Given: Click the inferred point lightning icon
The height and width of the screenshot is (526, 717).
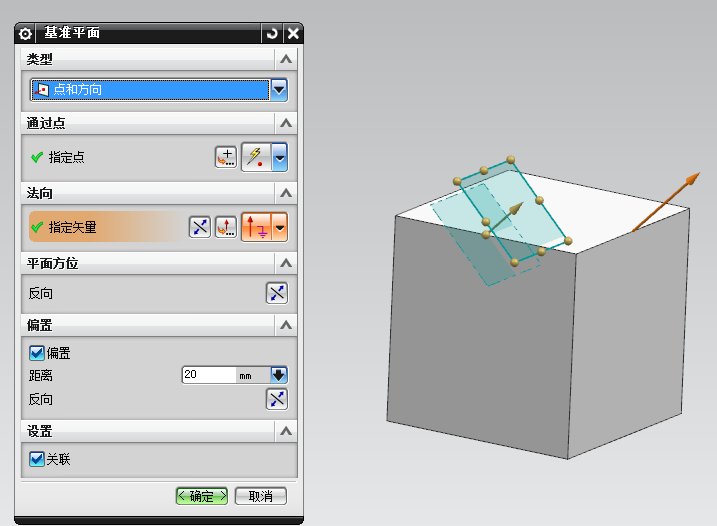Looking at the screenshot, I should [256, 157].
